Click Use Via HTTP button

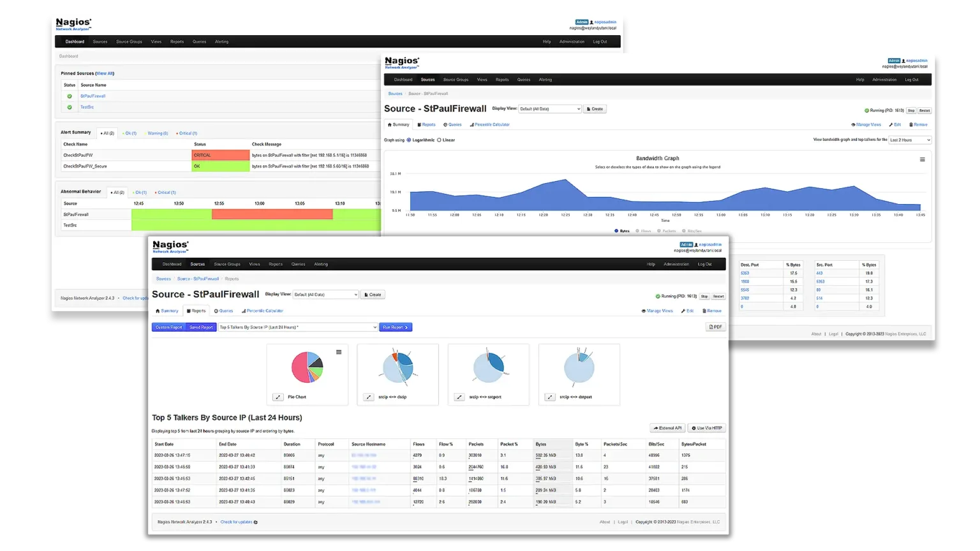point(707,428)
